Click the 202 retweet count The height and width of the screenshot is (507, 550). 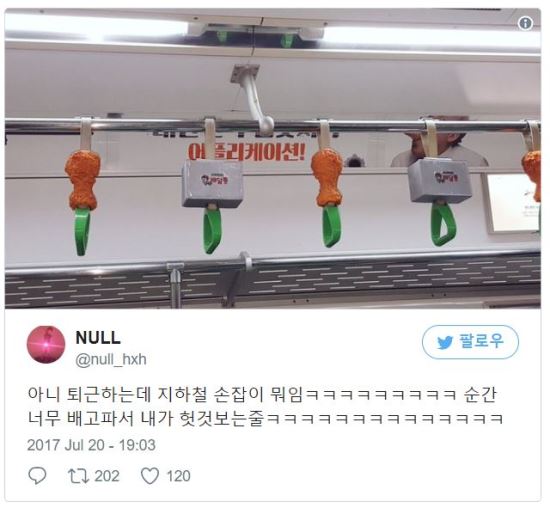pyautogui.click(x=107, y=476)
